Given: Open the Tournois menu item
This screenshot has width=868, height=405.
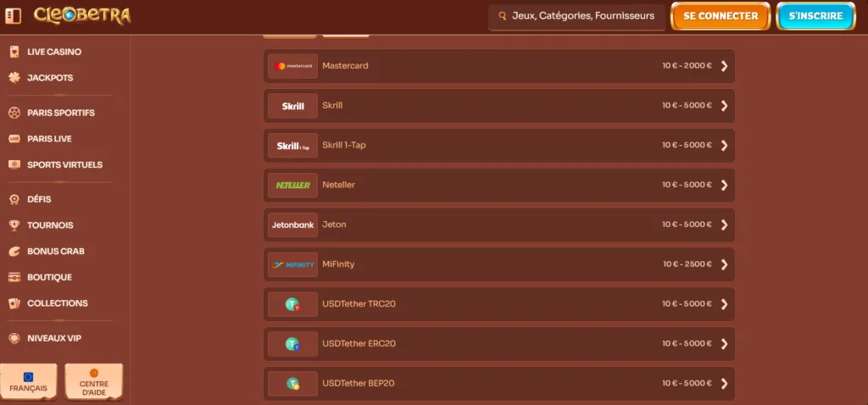Looking at the screenshot, I should (x=50, y=225).
